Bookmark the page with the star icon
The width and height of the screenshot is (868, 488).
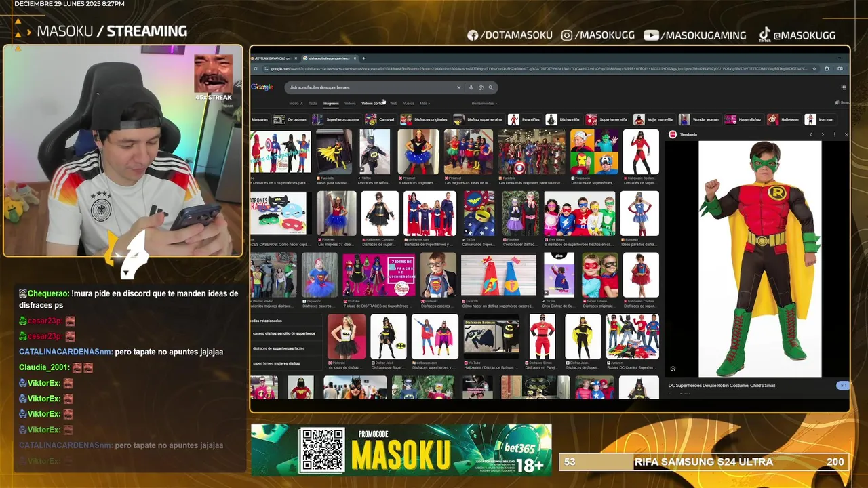click(x=814, y=68)
